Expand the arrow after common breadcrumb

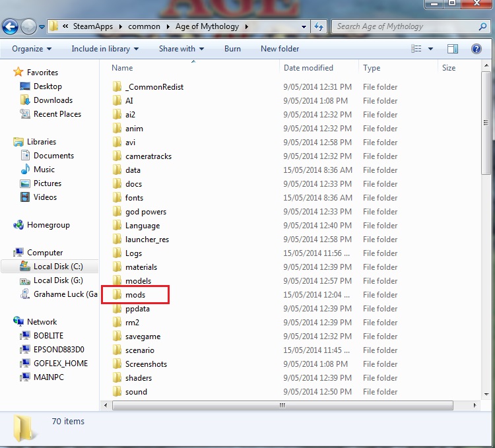coord(168,27)
